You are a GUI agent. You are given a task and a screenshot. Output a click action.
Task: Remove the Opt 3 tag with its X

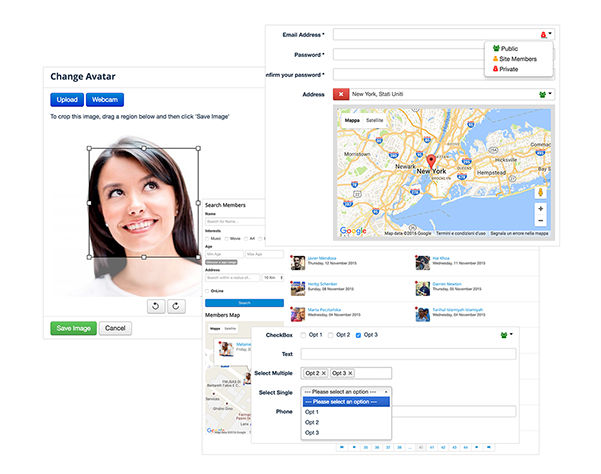(350, 373)
